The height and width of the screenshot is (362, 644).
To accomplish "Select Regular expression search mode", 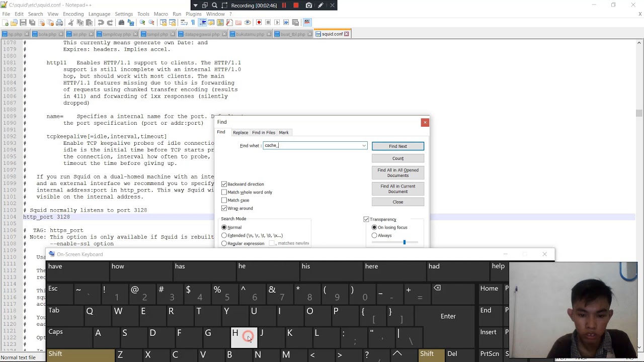I will click(x=224, y=243).
